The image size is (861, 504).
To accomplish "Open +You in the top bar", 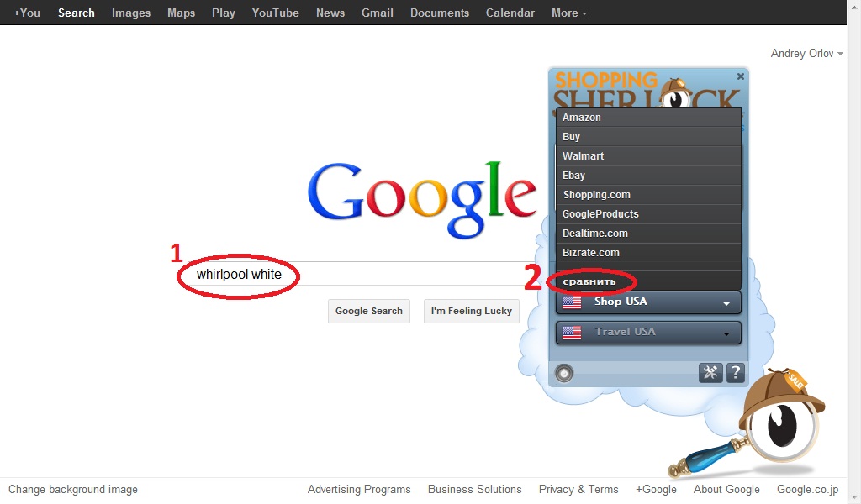I will (27, 13).
